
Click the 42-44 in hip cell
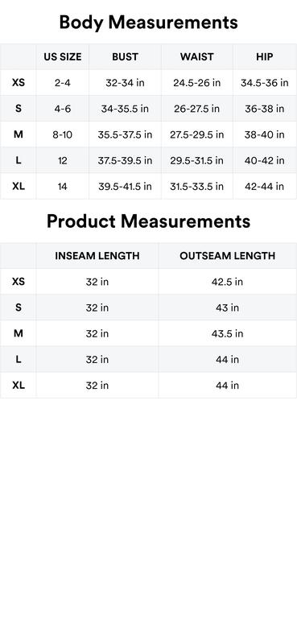point(265,186)
